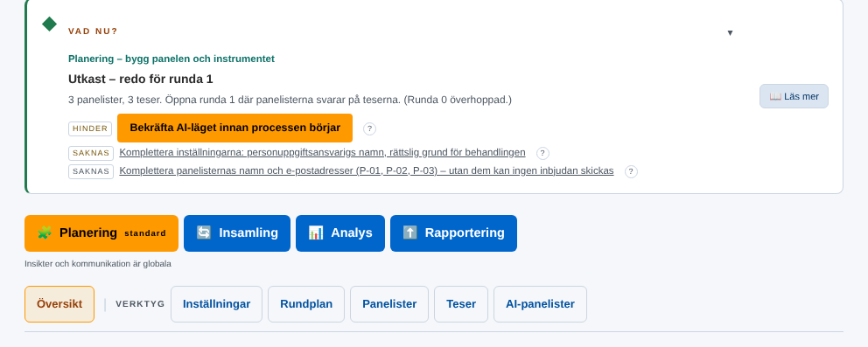
Task: Click the green diamond status icon
Action: coord(49,24)
